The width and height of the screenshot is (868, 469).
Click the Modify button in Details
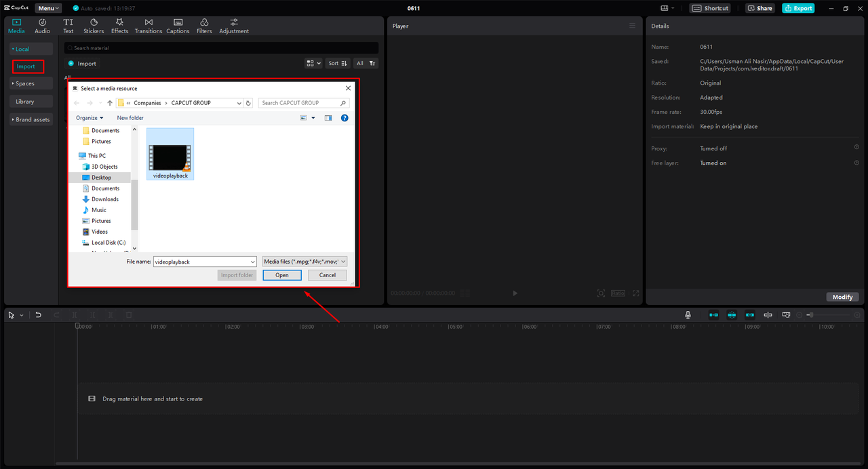(843, 297)
